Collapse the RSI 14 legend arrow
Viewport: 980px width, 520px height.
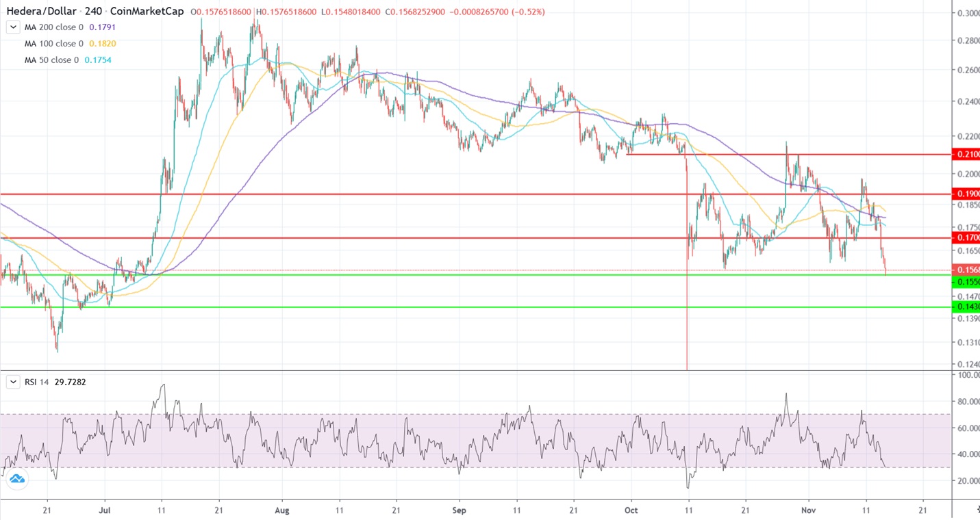pyautogui.click(x=13, y=382)
